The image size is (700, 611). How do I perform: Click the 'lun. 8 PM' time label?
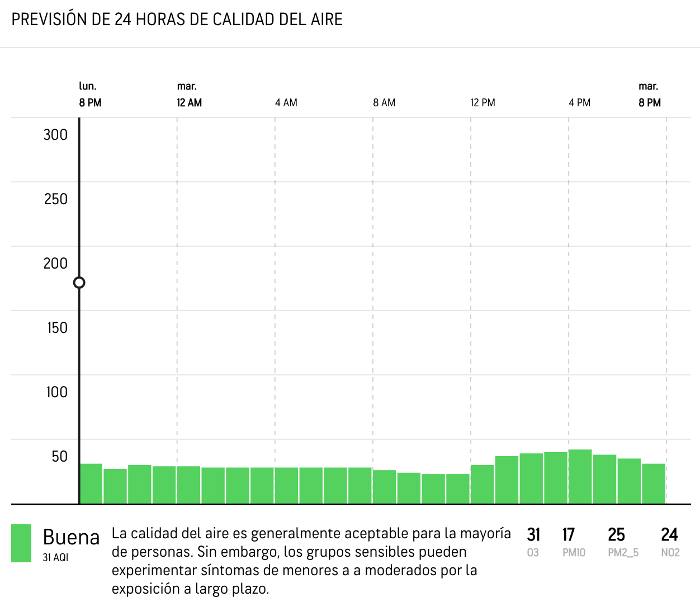click(90, 95)
